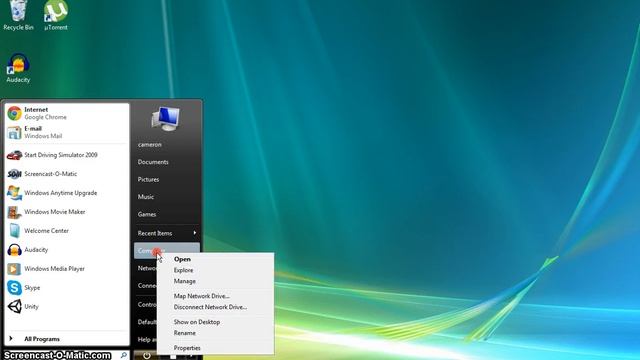Launch Audacity from the Start menu list

[67, 250]
